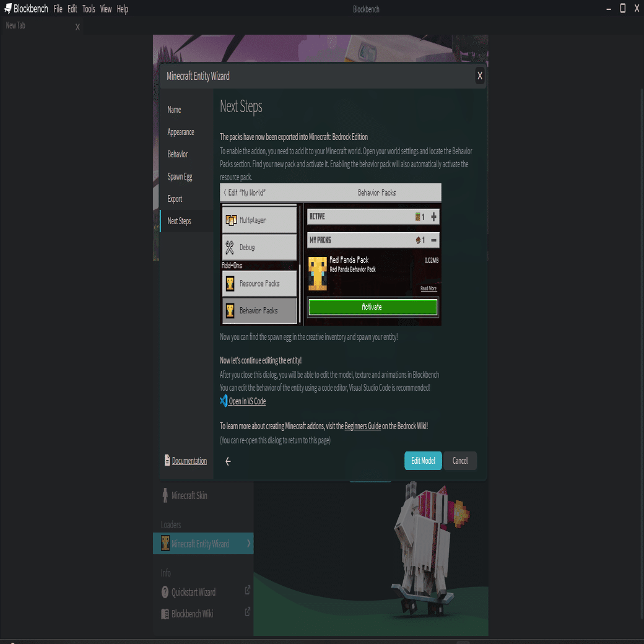Open the Beginners Guide link

(363, 426)
